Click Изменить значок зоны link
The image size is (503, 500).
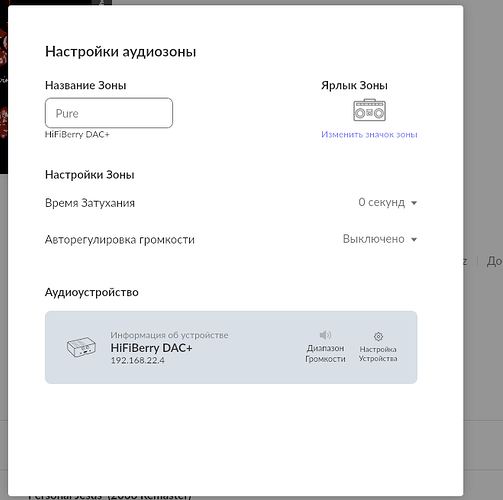tap(369, 135)
